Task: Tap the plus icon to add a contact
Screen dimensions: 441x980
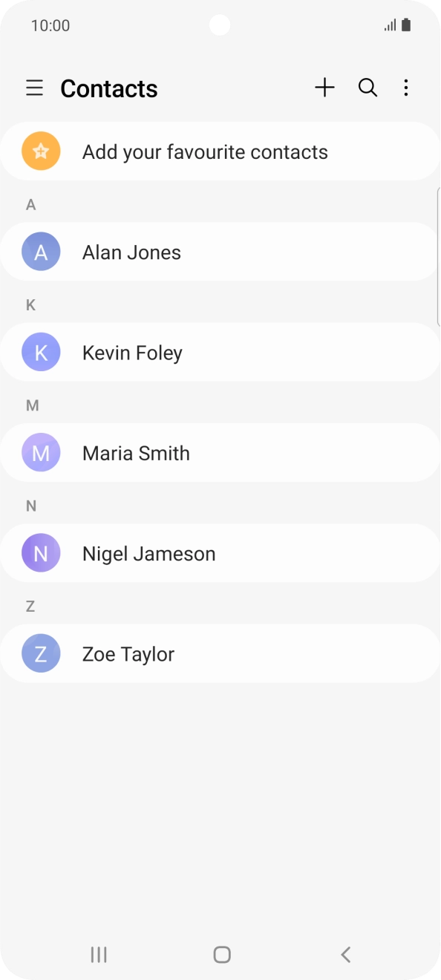Action: click(x=324, y=88)
